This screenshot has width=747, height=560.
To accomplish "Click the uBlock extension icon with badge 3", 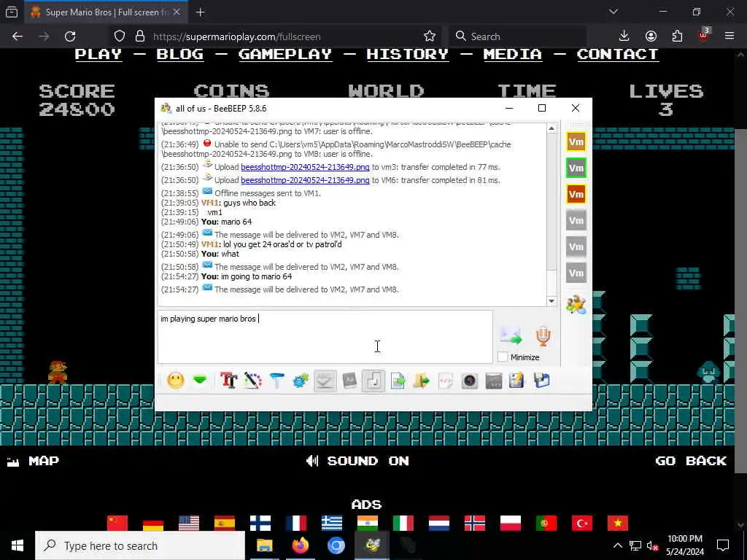I will [703, 35].
